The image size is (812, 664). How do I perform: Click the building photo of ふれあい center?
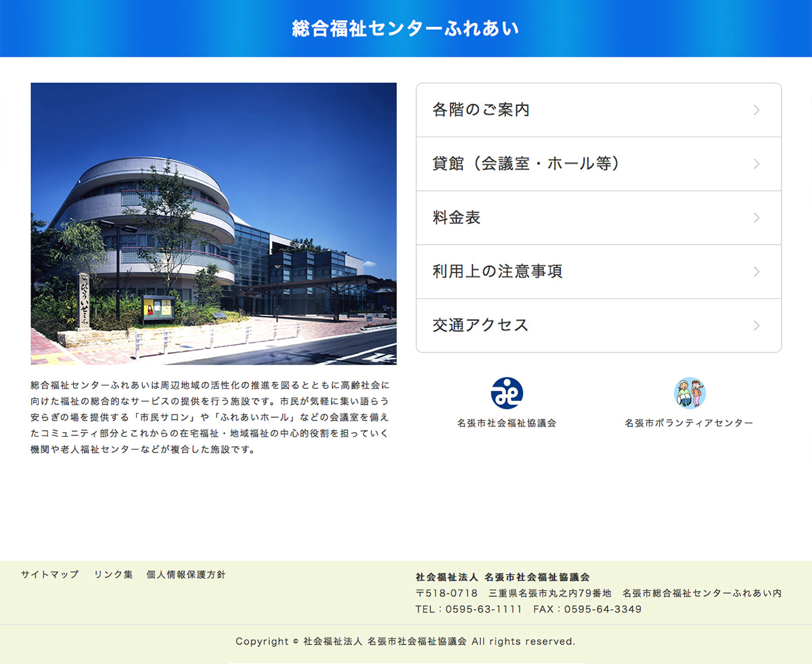point(213,223)
